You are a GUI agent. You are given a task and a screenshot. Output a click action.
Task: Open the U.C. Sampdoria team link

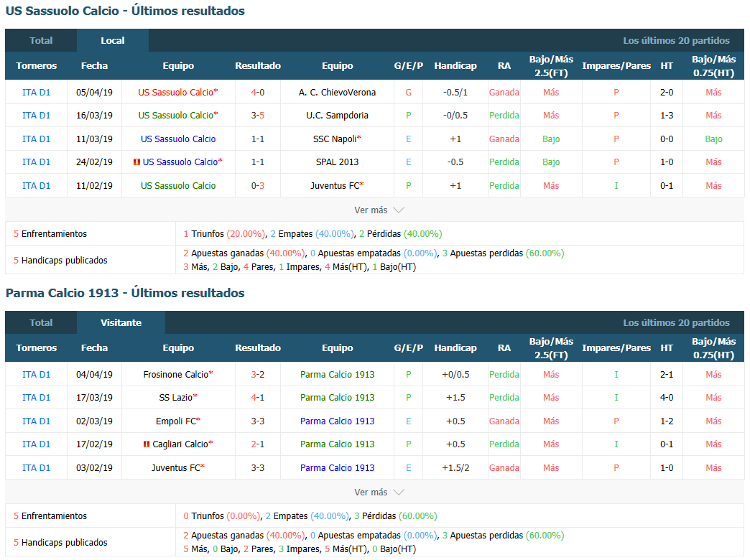click(337, 116)
